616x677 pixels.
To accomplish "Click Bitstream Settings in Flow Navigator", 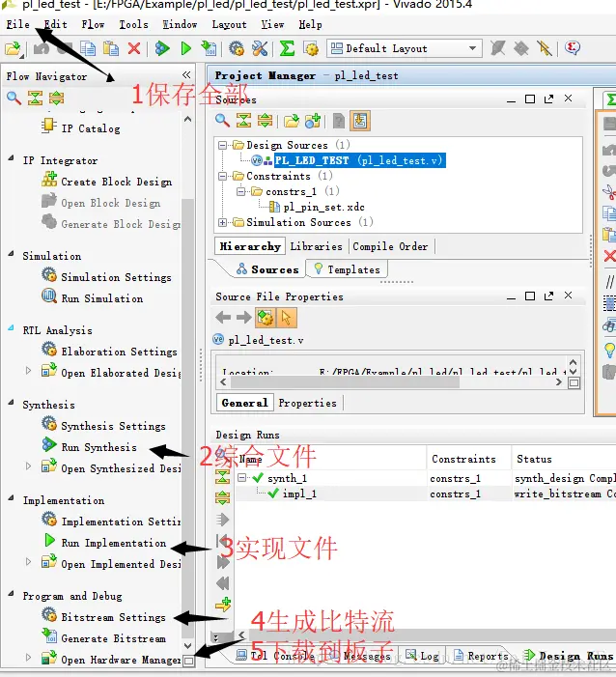I will coord(113,617).
